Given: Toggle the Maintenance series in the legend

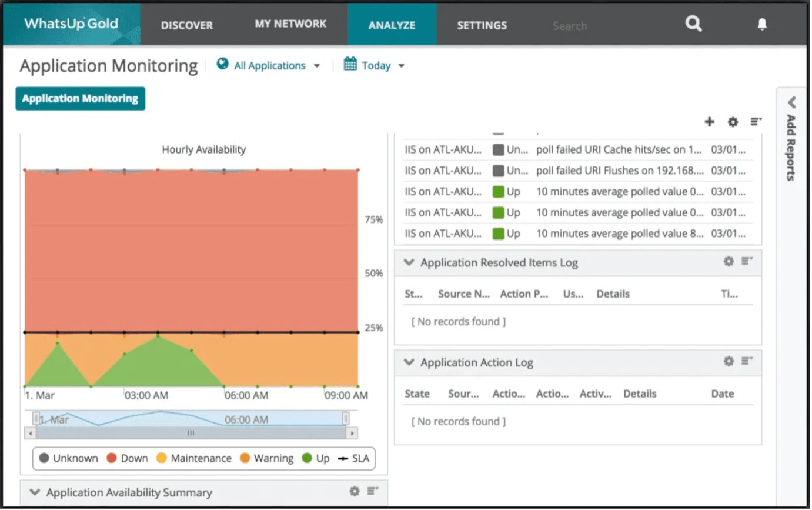Looking at the screenshot, I should tap(201, 458).
